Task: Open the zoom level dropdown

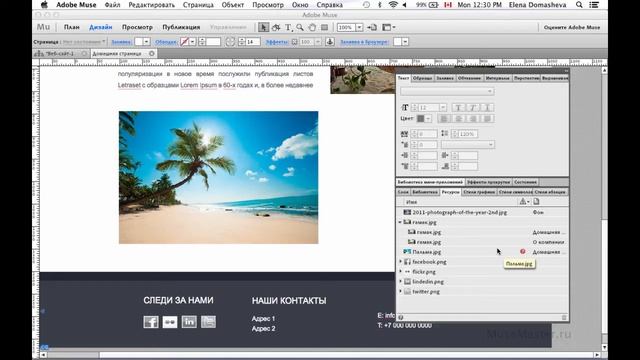Action: point(359,27)
